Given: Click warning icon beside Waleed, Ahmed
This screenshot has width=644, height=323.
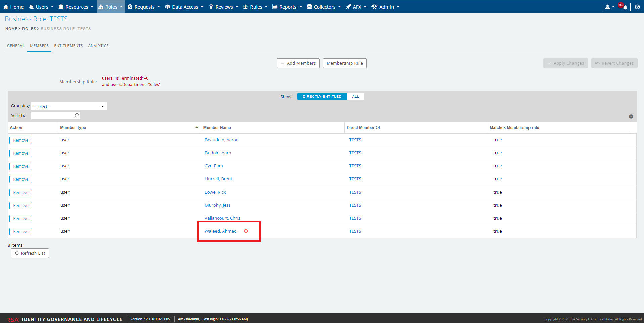Looking at the screenshot, I should tap(246, 231).
